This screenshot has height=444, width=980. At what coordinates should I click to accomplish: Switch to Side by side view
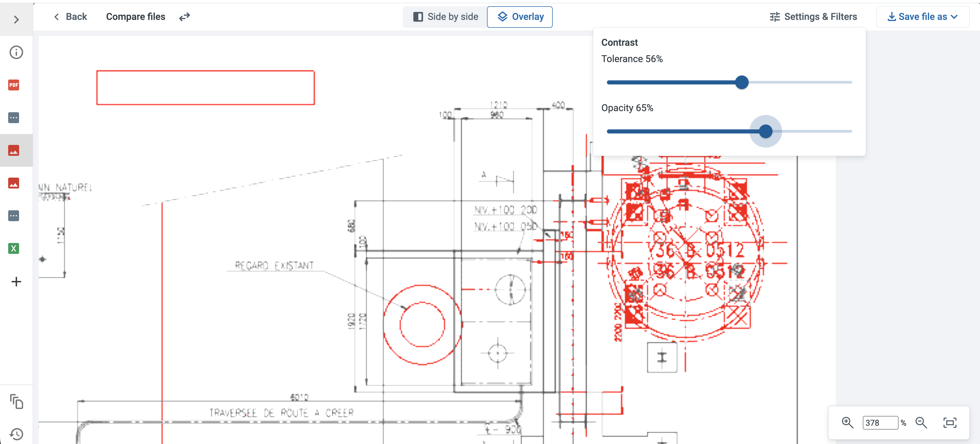point(446,17)
